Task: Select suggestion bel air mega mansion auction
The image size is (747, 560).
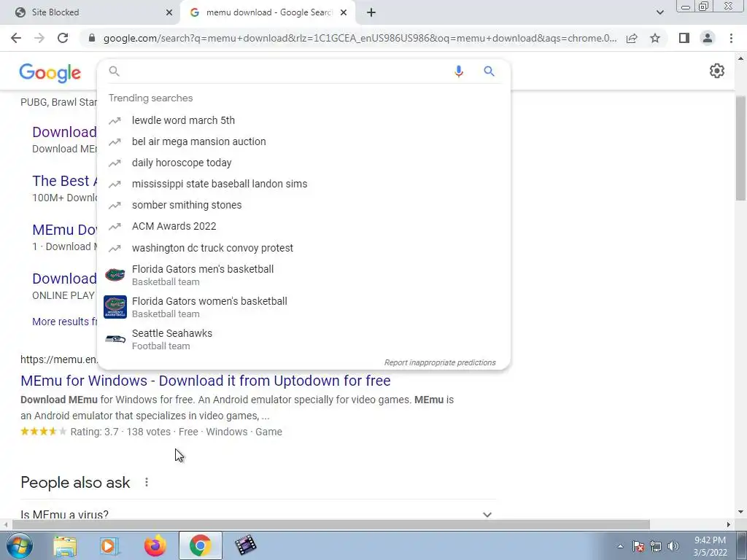Action: (x=303, y=141)
